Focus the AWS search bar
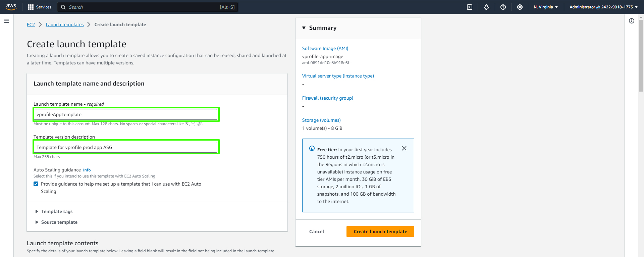The height and width of the screenshot is (257, 644). [148, 7]
